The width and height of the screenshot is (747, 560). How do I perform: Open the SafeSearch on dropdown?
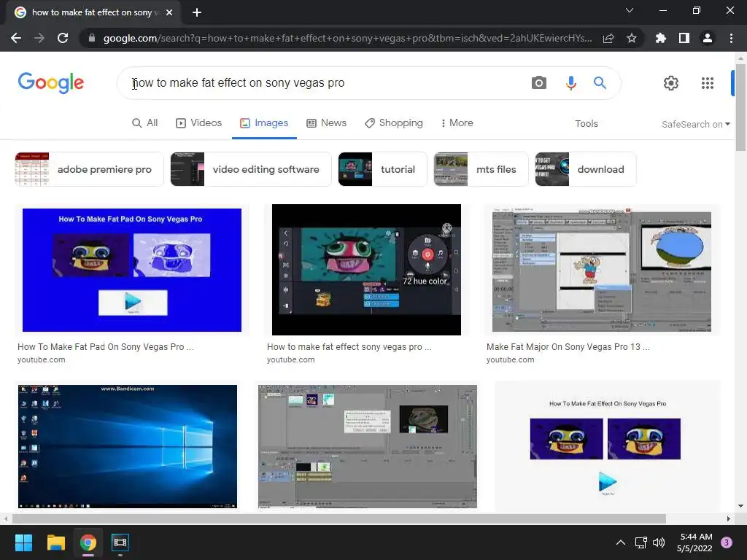(695, 124)
